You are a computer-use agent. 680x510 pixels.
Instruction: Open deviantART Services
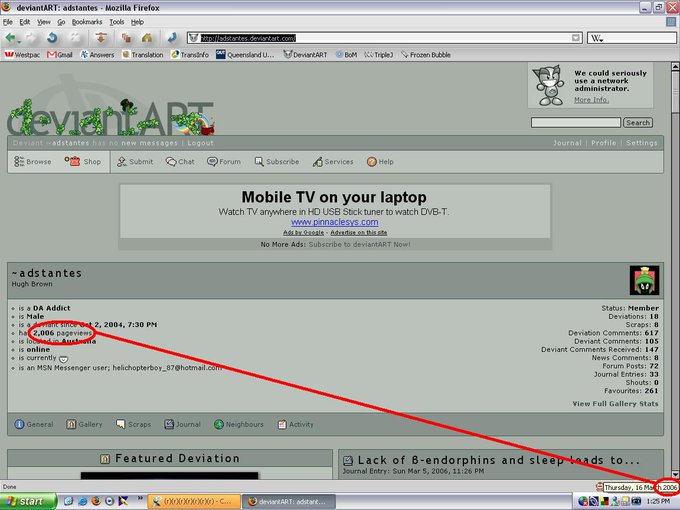[333, 161]
